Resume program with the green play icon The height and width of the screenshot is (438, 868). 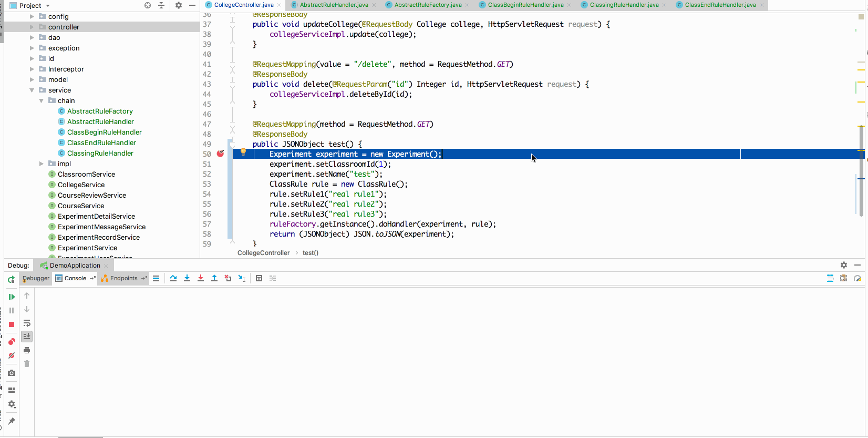point(12,297)
